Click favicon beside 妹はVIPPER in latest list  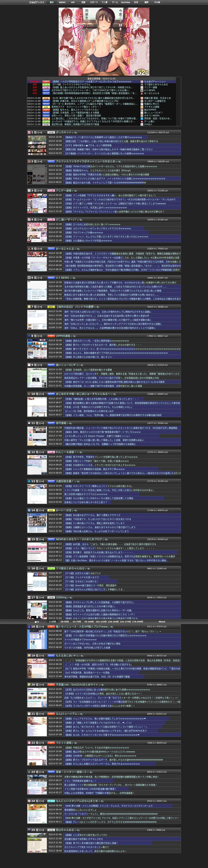tap(142, 110)
